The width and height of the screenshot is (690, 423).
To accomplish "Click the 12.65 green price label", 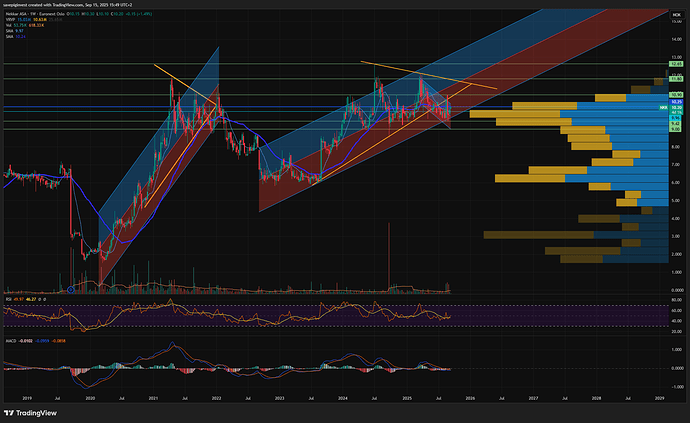I will 676,64.
